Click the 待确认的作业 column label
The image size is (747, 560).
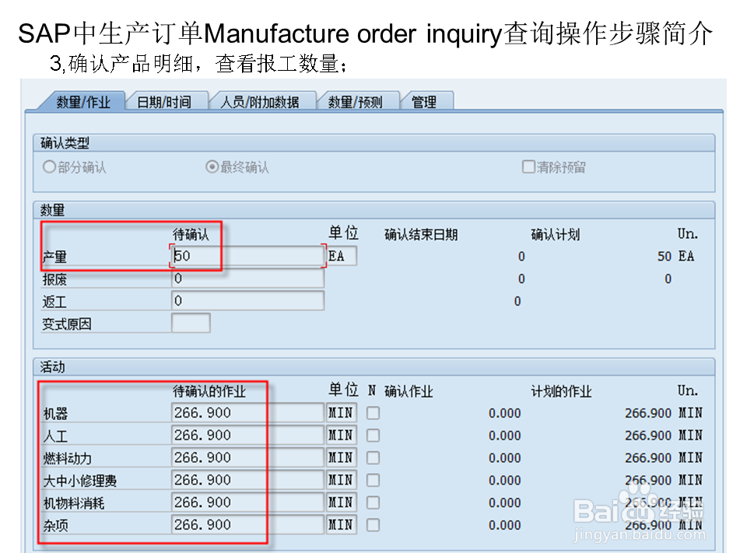click(209, 391)
